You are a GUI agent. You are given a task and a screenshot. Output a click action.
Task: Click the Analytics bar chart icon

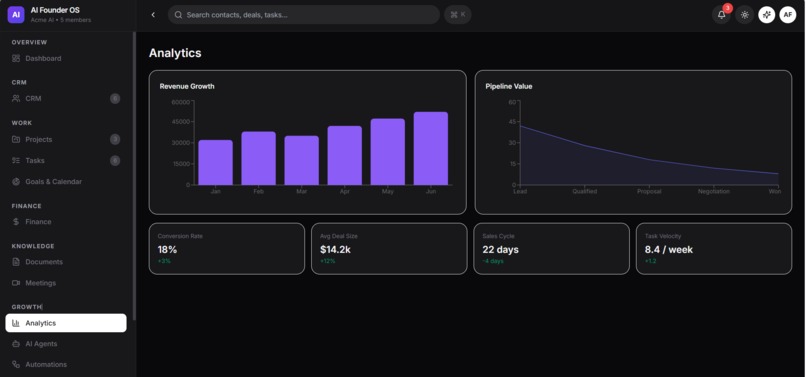tap(16, 323)
